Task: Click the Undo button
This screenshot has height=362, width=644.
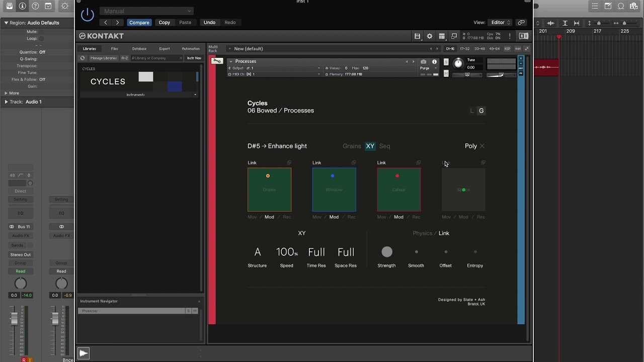Action: (x=209, y=23)
